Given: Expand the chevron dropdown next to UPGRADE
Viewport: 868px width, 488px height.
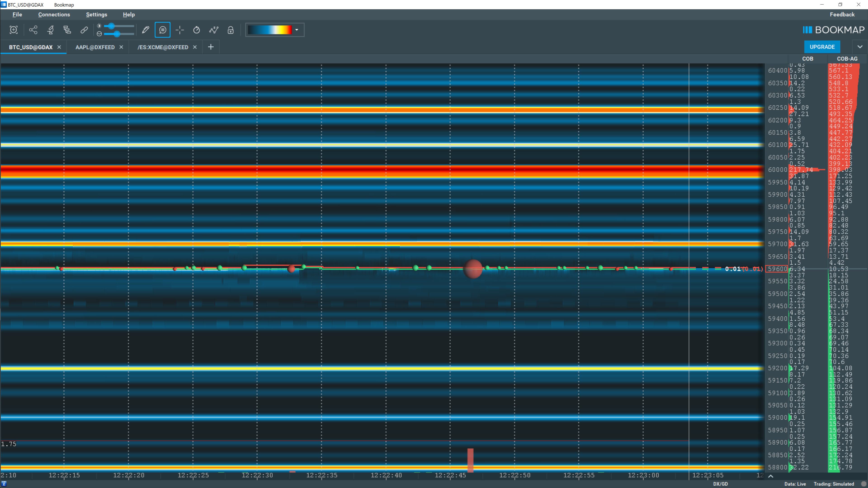Looking at the screenshot, I should pos(860,47).
